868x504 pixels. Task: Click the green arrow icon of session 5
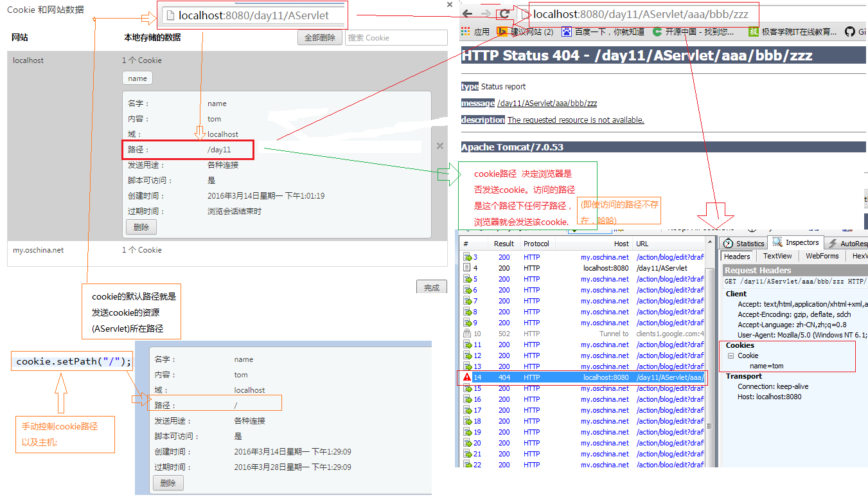point(467,279)
